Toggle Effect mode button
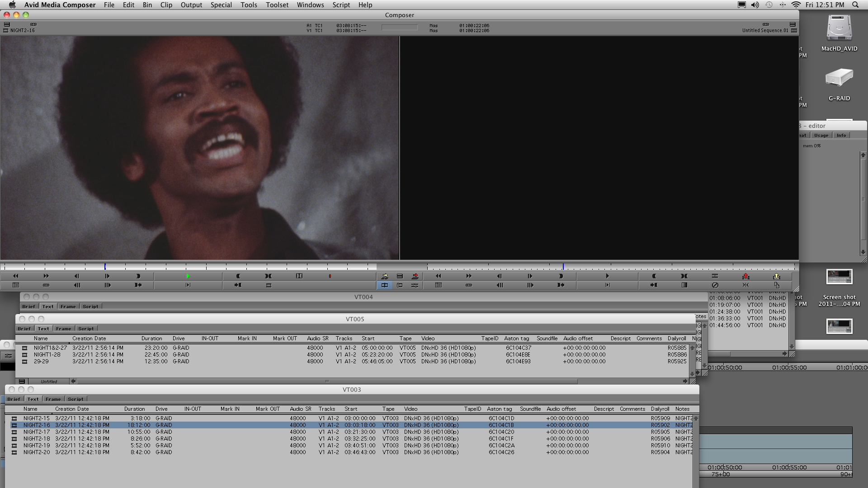 (x=415, y=285)
